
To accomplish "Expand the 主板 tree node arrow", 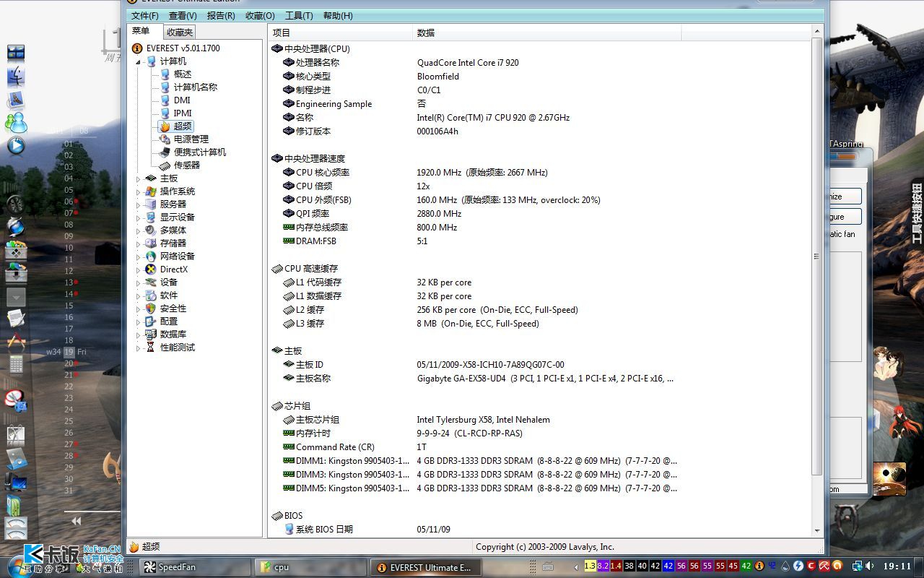I will [x=139, y=178].
